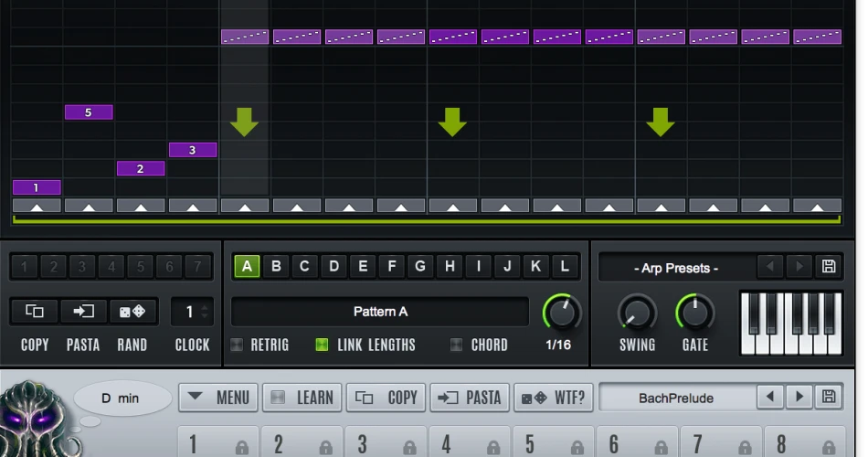Enable the CHORD checkbox
The image size is (868, 457).
[x=457, y=345]
